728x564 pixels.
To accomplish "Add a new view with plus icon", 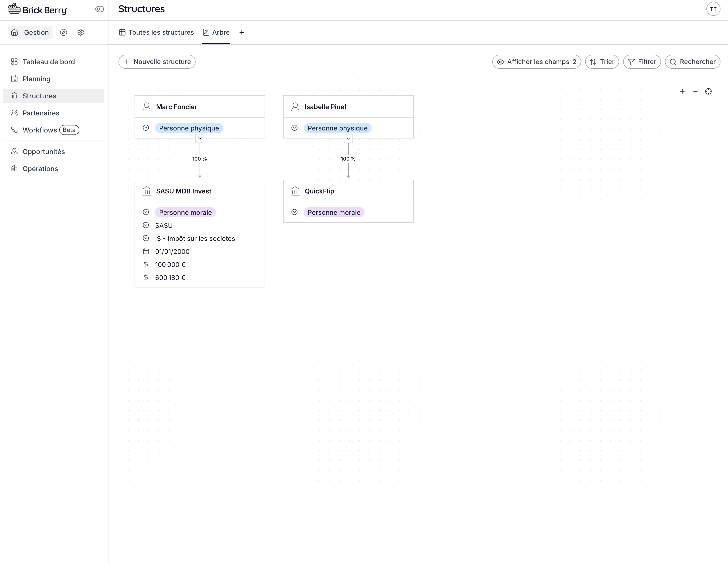I will click(242, 32).
